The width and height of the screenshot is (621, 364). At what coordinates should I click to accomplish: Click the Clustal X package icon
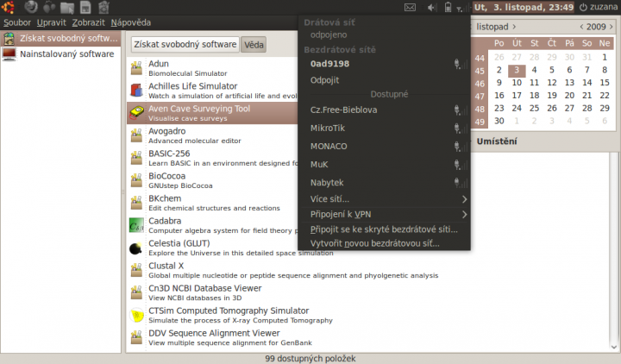[x=136, y=270]
